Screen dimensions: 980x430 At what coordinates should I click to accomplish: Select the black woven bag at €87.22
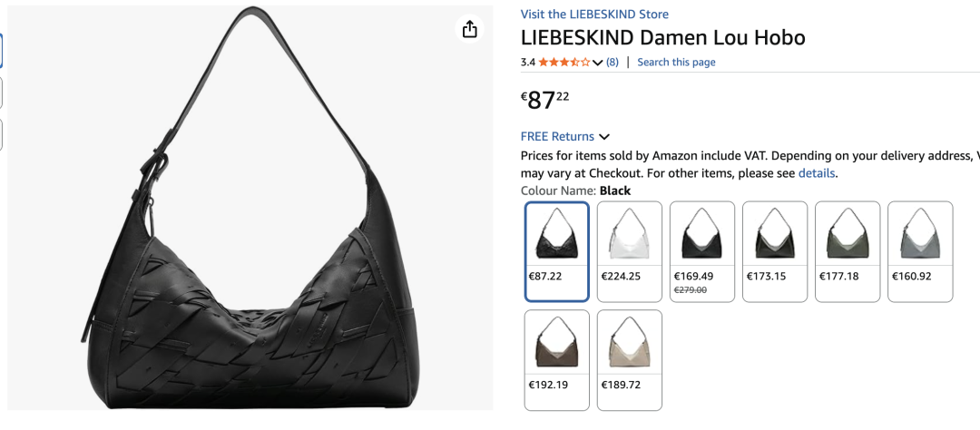tap(557, 251)
